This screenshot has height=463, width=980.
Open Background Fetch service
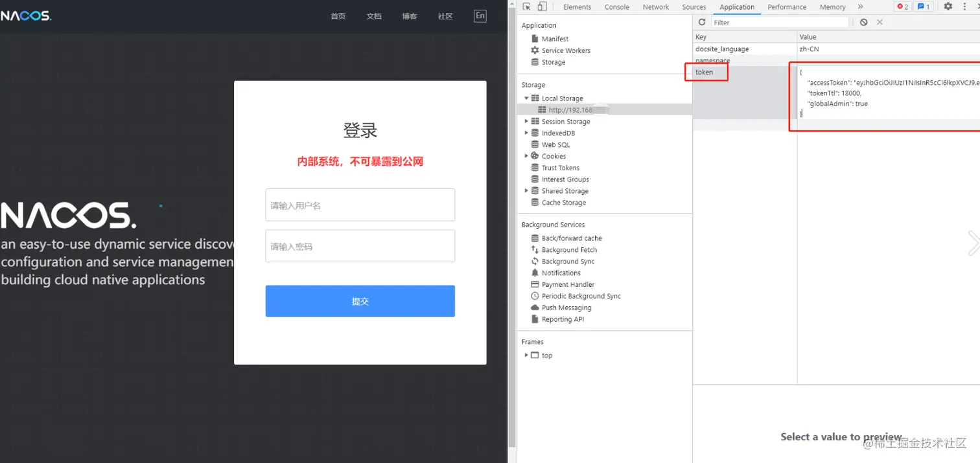coord(563,250)
